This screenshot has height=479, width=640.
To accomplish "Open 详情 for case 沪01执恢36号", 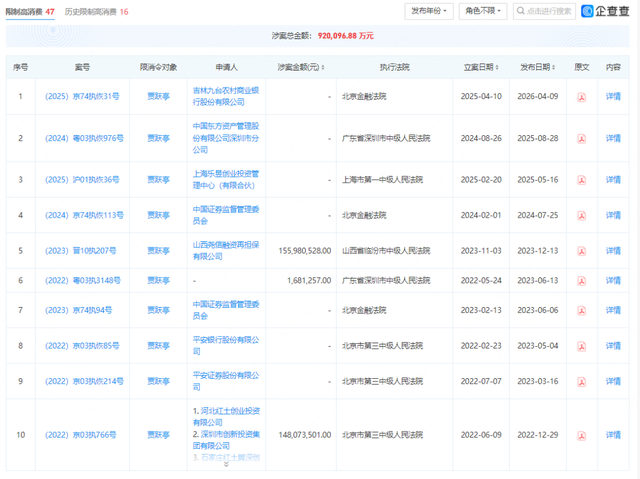I will pyautogui.click(x=613, y=180).
